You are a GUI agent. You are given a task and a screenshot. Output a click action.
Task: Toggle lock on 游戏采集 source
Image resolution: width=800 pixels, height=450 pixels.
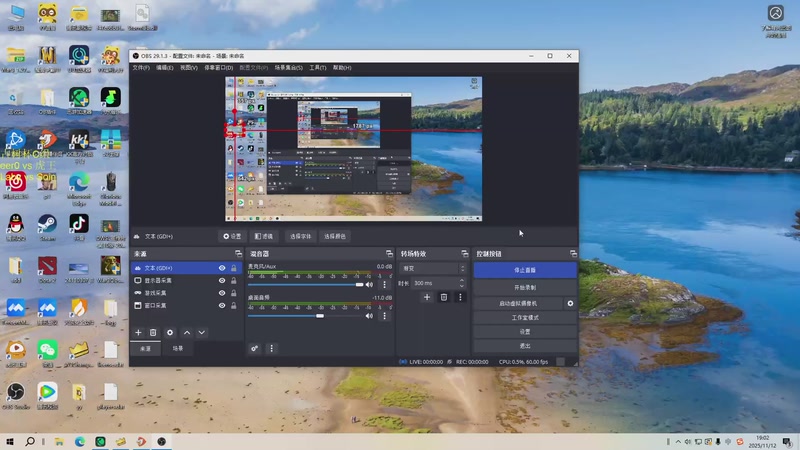click(234, 293)
